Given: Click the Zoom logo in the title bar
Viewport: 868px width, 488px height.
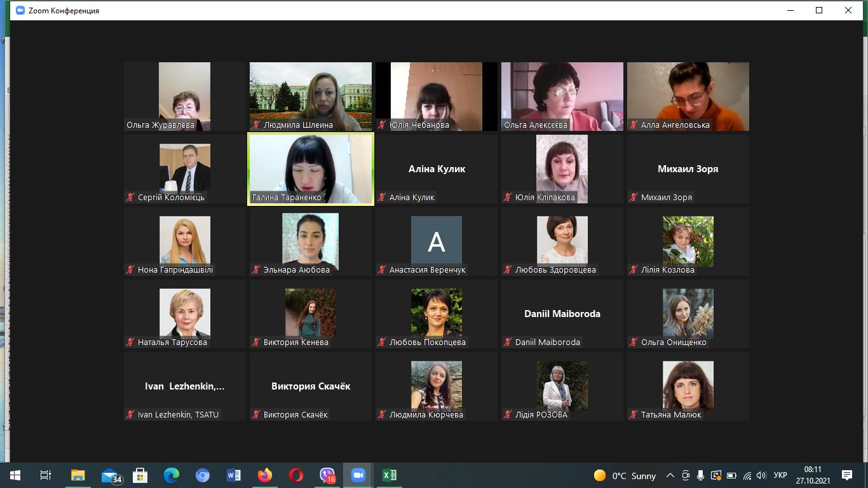Looking at the screenshot, I should coord(20,10).
